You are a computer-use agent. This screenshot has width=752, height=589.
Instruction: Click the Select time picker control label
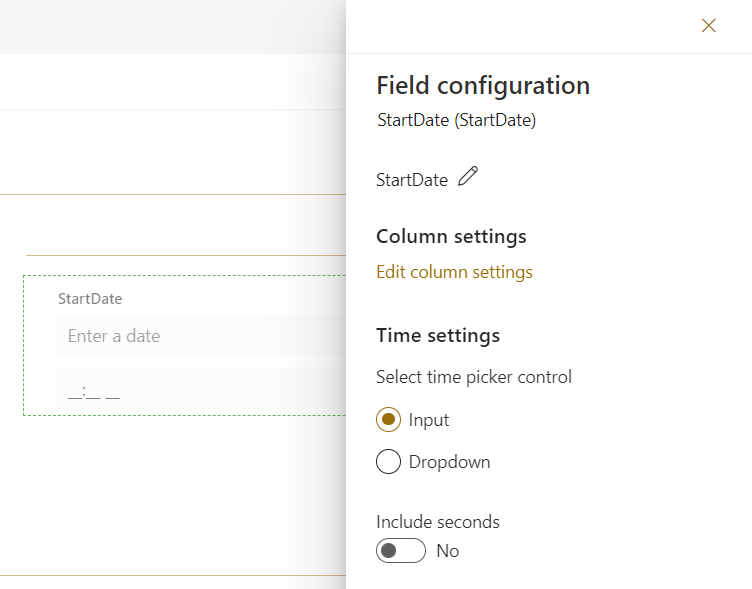[474, 377]
